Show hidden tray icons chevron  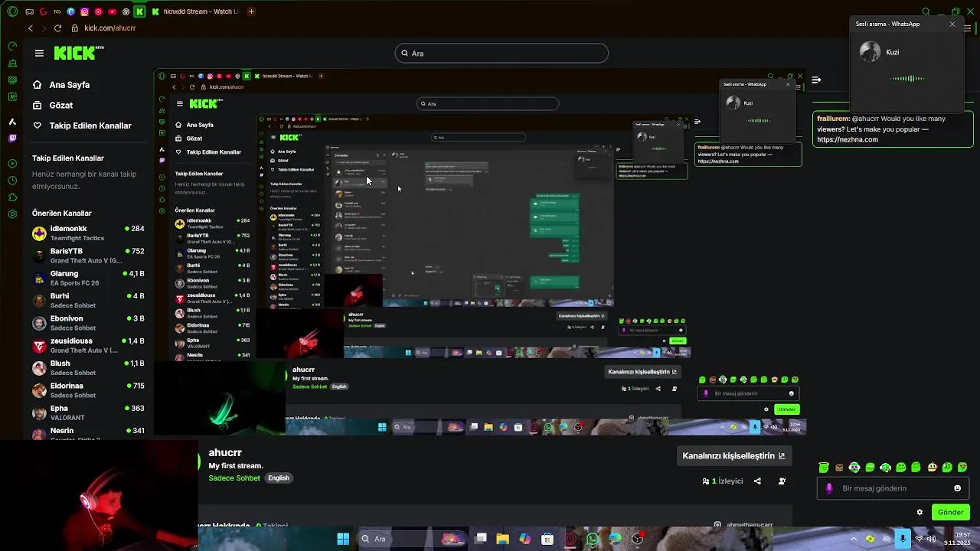(854, 539)
